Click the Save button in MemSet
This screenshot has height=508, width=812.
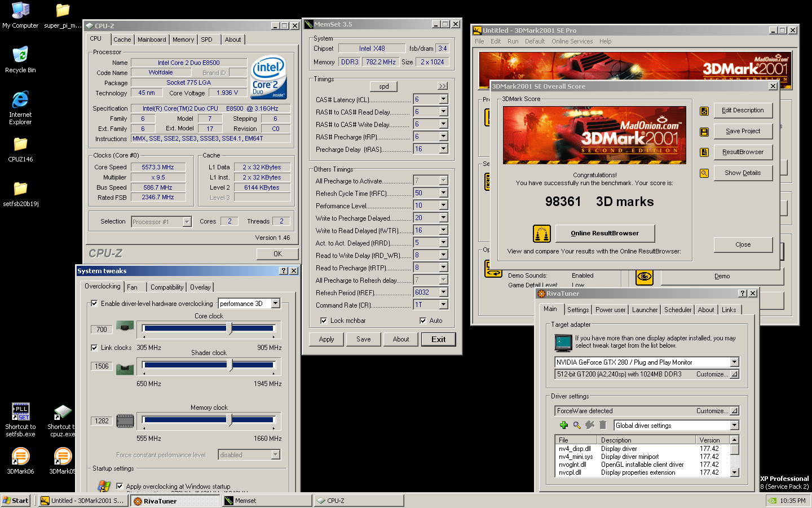(364, 339)
